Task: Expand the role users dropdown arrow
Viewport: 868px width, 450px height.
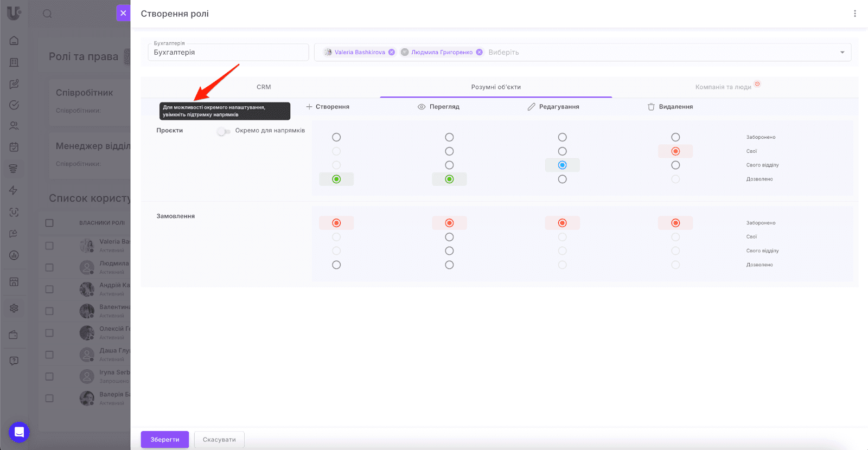Action: pos(843,52)
